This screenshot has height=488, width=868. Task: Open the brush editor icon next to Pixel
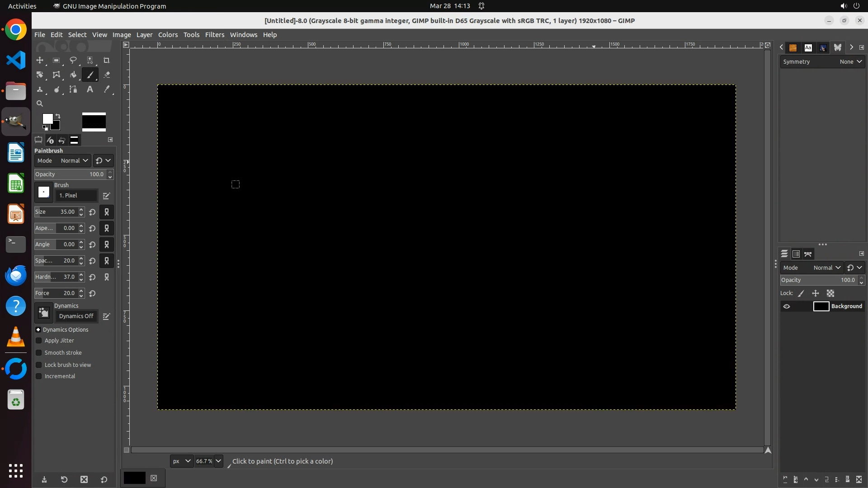pos(106,196)
